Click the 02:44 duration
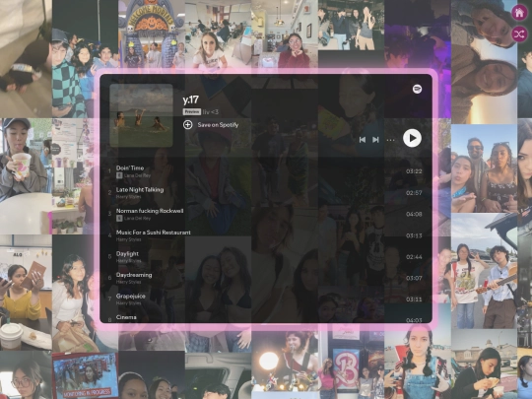Viewport: 532px width, 399px height. coord(414,257)
